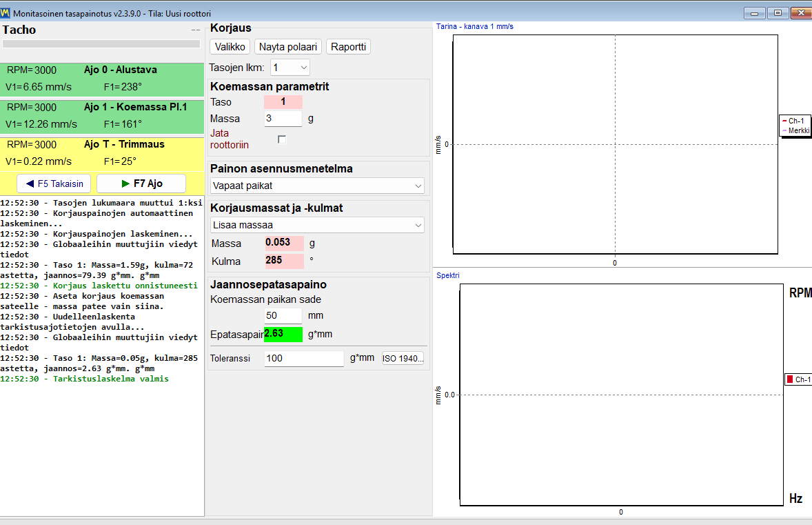Click the log line 'Korjaus laskettu onnistuneesti'

[x=99, y=286]
